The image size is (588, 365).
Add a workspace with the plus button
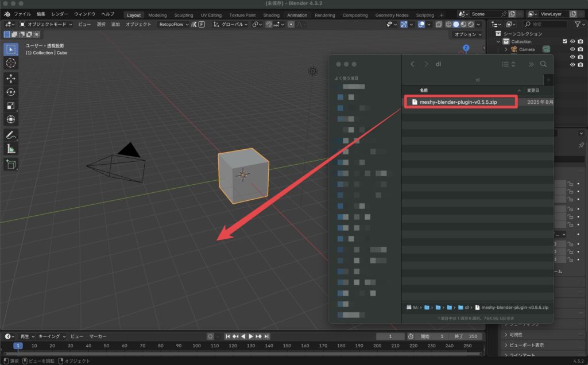click(x=442, y=15)
